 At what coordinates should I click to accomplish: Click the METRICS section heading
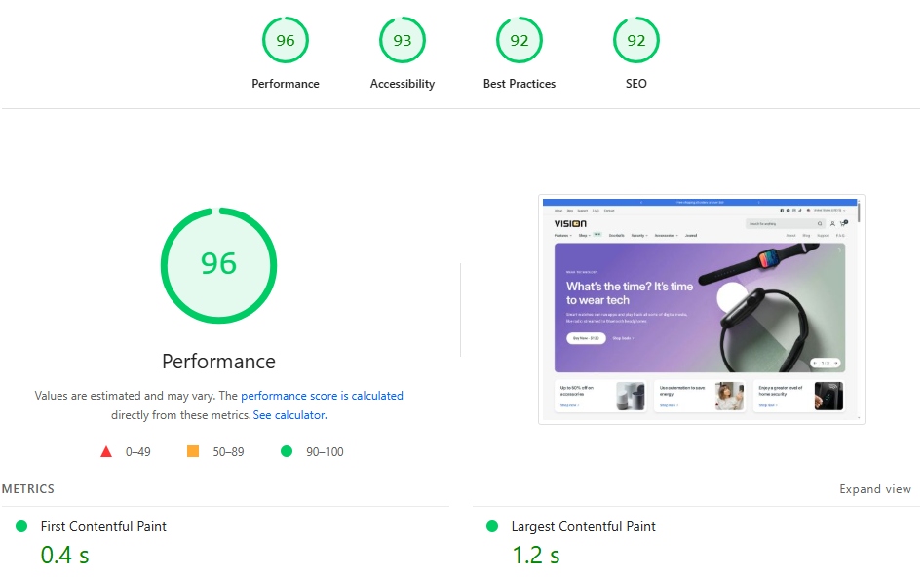click(x=27, y=489)
